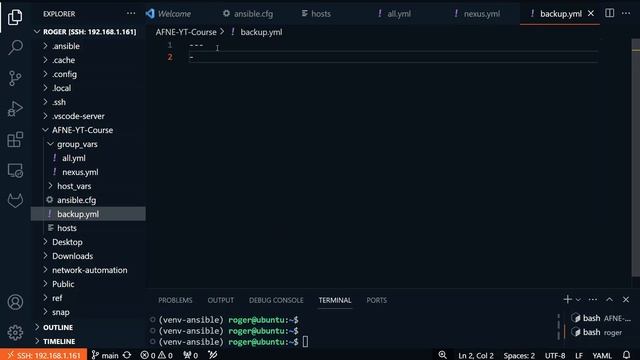Close the terminal panel
Image resolution: width=640 pixels, height=360 pixels.
tap(626, 300)
